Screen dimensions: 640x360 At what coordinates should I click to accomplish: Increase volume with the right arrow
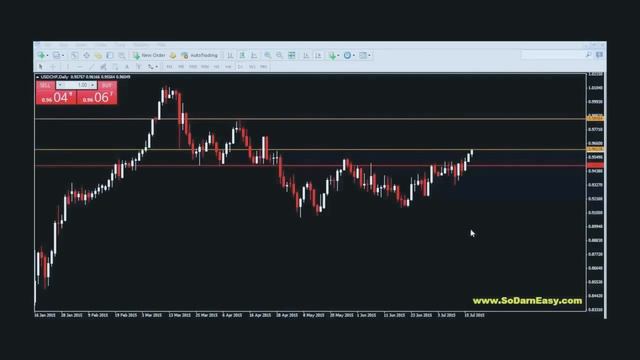tap(93, 85)
